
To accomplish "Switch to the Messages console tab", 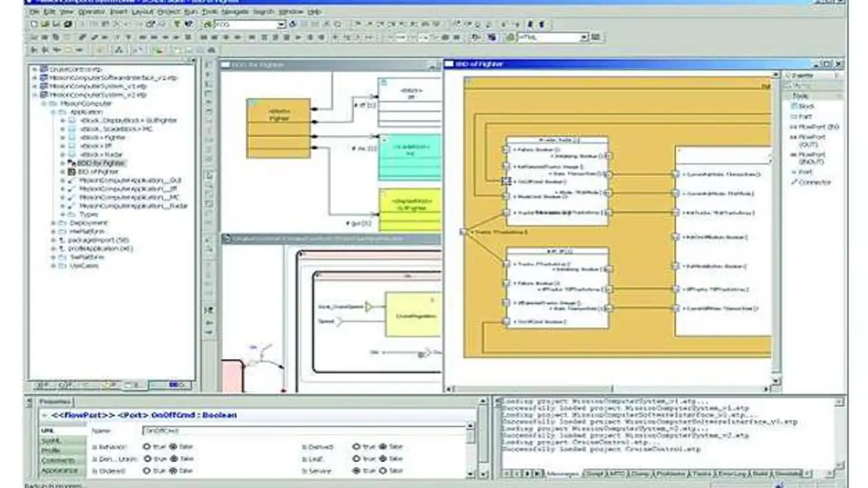I will (563, 473).
